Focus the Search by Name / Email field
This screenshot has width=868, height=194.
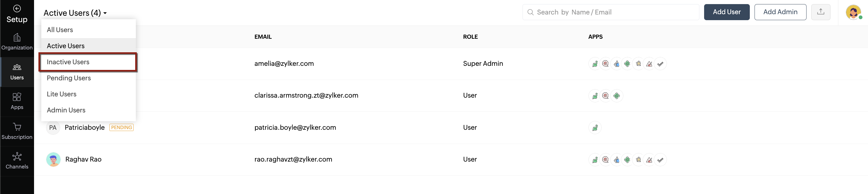613,12
